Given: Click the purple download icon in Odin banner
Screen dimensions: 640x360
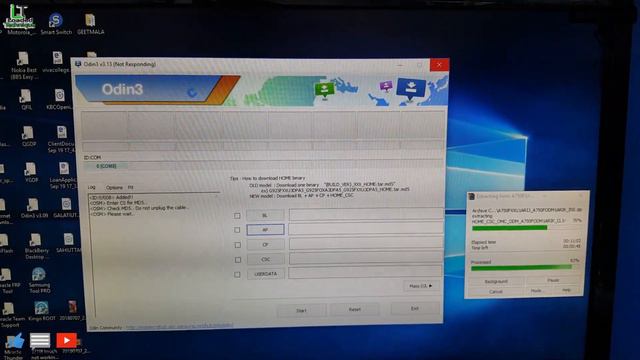Looking at the screenshot, I should coord(386,86).
